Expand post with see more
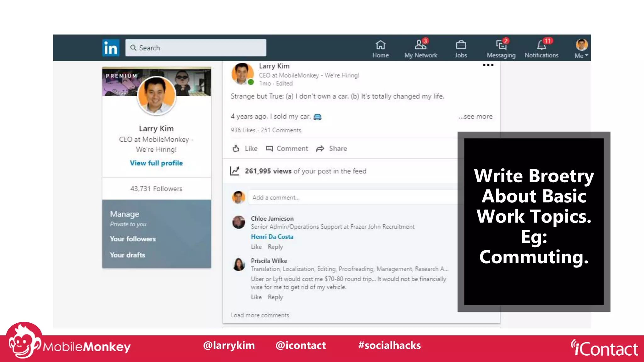This screenshot has height=362, width=644. click(475, 117)
